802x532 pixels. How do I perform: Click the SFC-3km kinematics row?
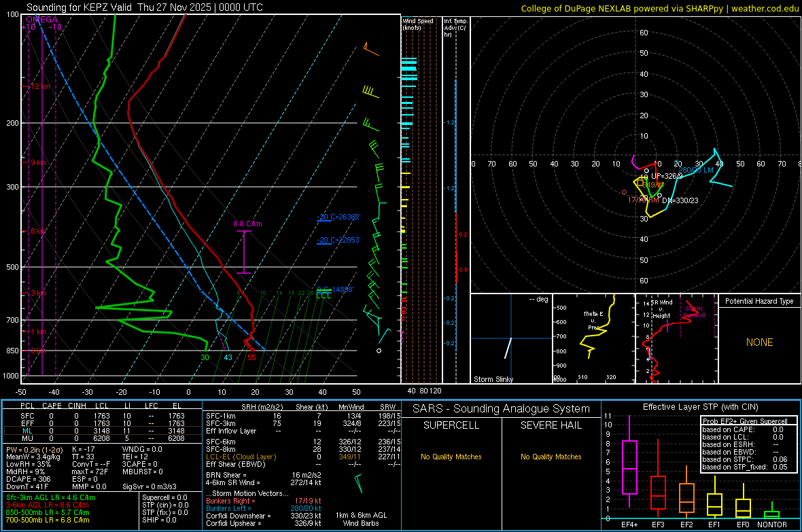pos(303,423)
